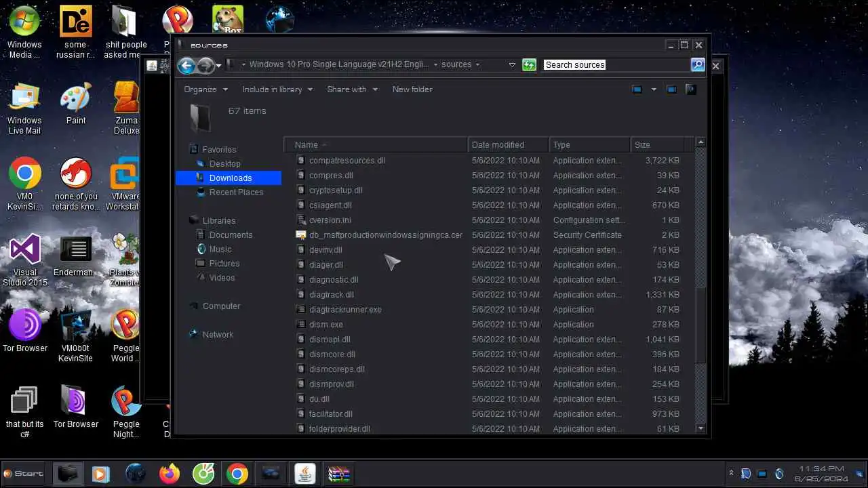Open the Organize menu
868x488 pixels.
pyautogui.click(x=205, y=89)
